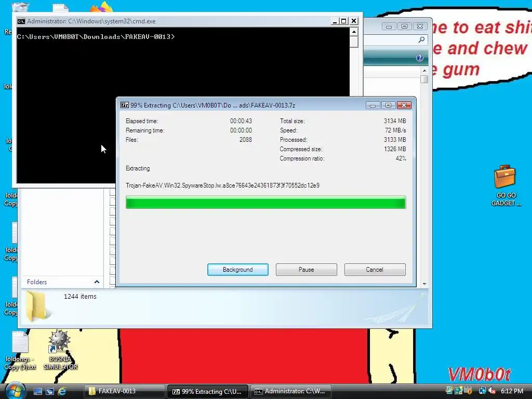Click the Elapsed time value 00:00:43
The width and height of the screenshot is (532, 399).
[241, 121]
